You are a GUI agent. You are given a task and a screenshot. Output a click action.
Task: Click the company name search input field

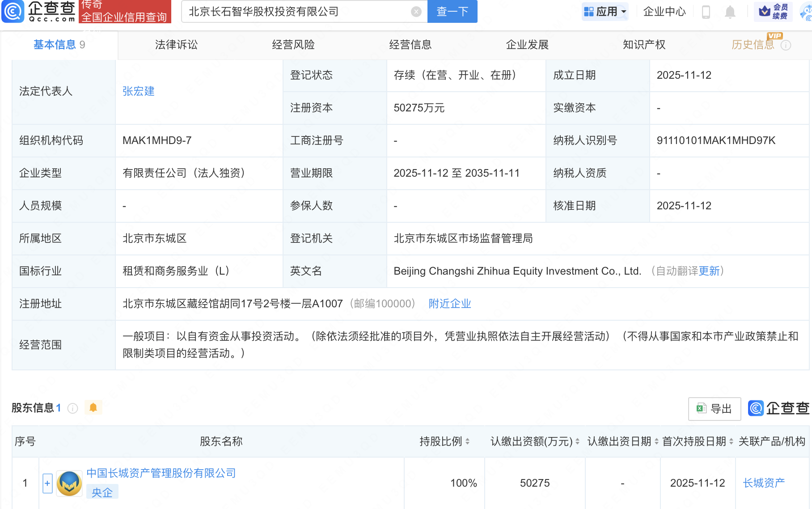(x=295, y=12)
